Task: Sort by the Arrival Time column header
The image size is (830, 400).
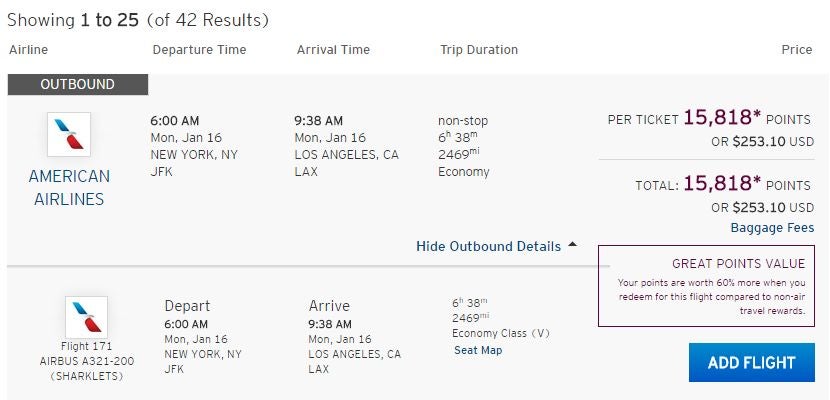Action: click(333, 50)
